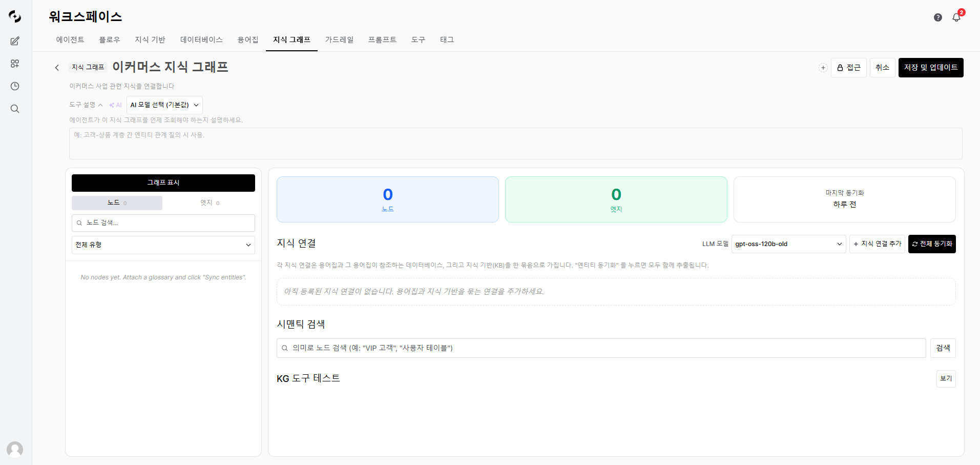Open the 지식 기반 tab
980x465 pixels.
[150, 39]
